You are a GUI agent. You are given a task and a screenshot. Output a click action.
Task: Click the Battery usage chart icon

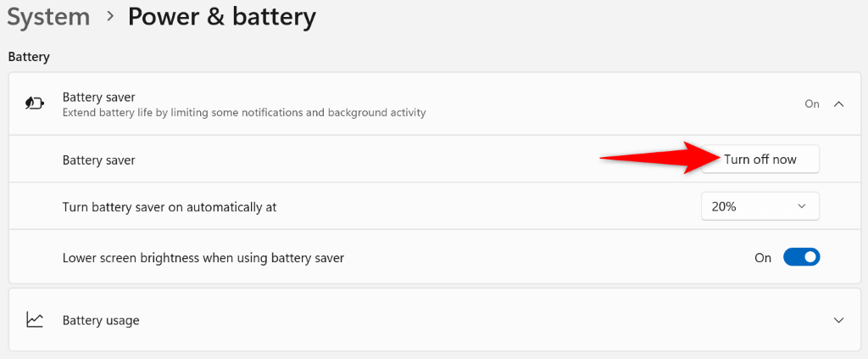click(x=35, y=320)
